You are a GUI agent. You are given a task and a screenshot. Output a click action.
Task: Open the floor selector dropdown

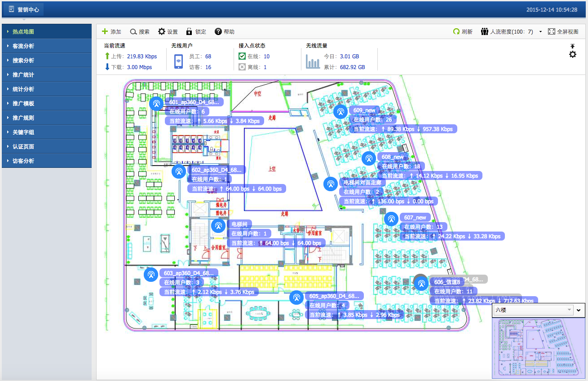pyautogui.click(x=533, y=310)
